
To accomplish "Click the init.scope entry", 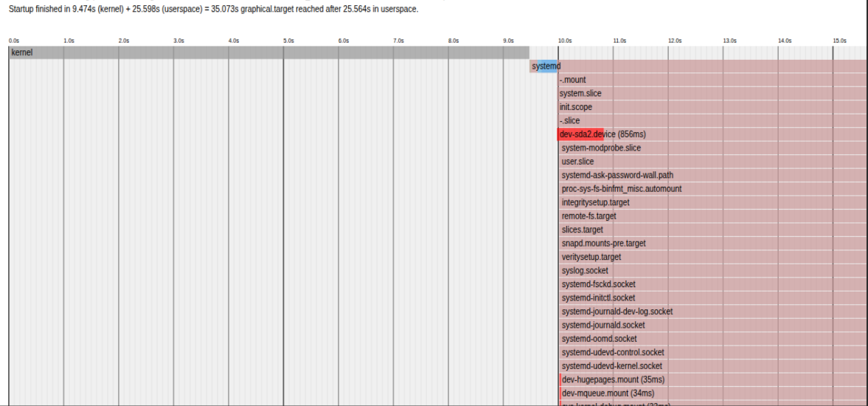I will (576, 107).
